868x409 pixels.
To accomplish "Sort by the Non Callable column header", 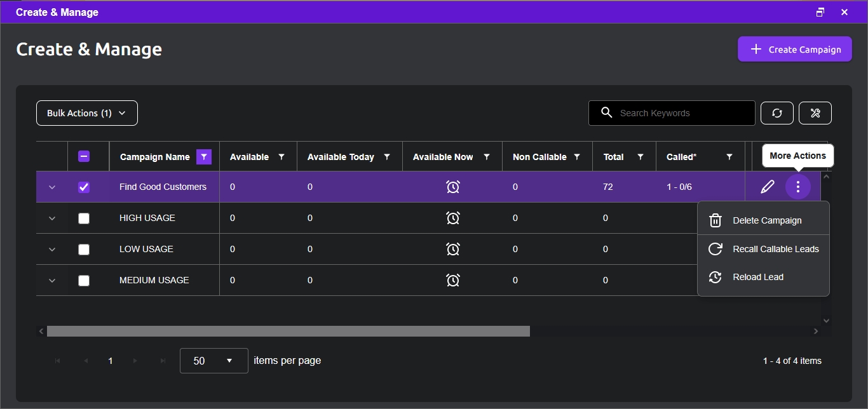I will pos(539,157).
